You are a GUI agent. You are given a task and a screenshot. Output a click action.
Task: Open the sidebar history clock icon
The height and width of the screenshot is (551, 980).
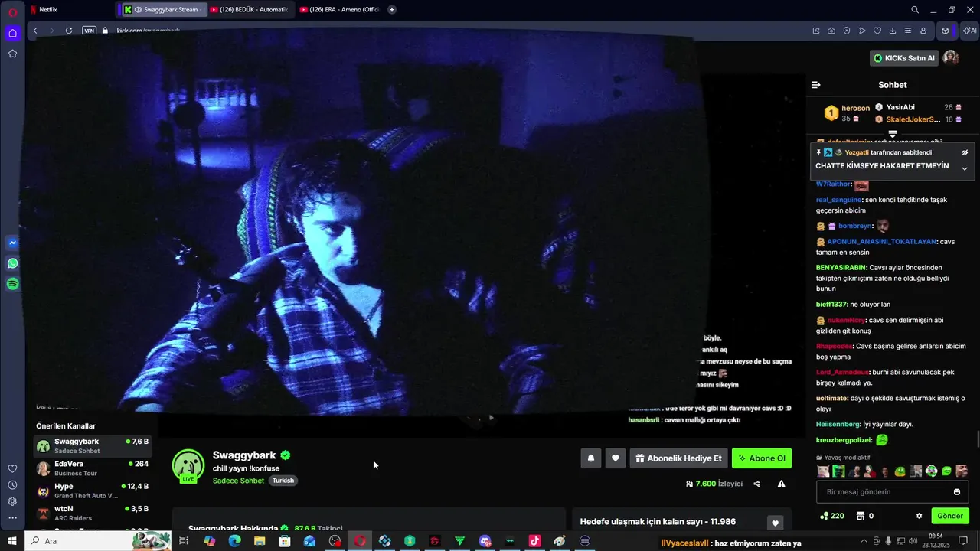(x=12, y=485)
